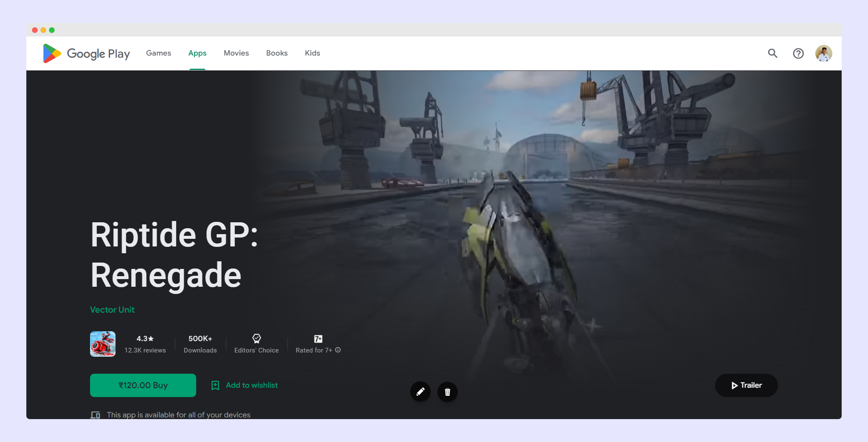Buy Riptide GP: Renegade for ₹120.00

[143, 385]
